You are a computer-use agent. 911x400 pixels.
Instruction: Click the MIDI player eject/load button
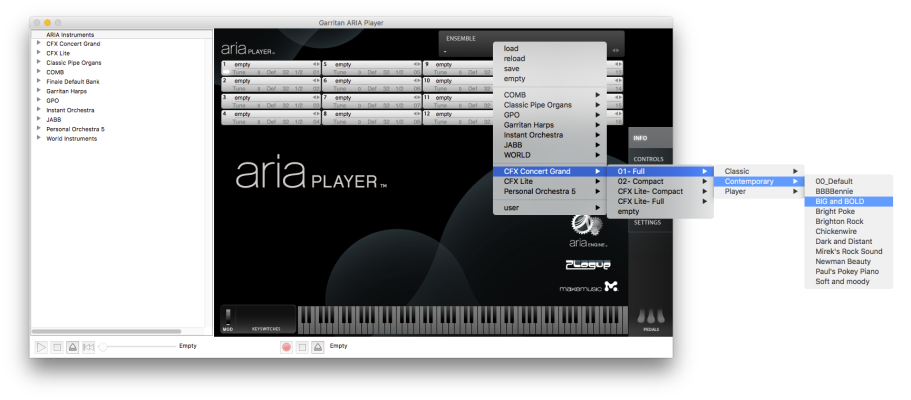coord(73,347)
